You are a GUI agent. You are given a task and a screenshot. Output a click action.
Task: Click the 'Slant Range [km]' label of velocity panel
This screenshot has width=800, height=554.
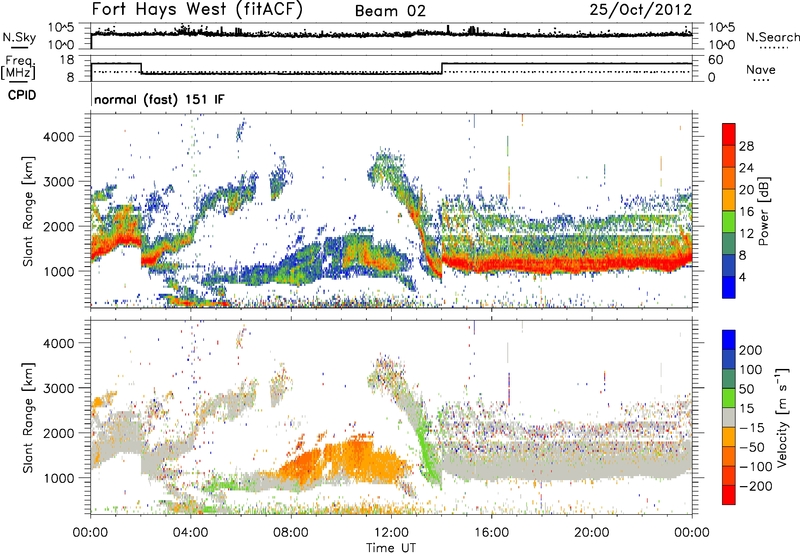click(x=28, y=417)
